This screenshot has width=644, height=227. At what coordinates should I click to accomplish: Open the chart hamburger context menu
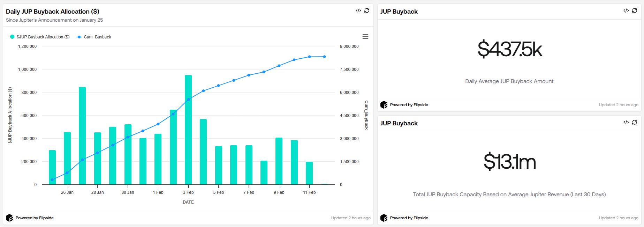click(365, 37)
